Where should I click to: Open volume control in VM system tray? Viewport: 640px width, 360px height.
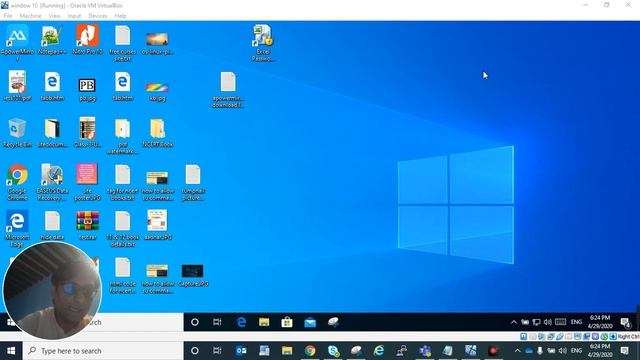(x=548, y=322)
